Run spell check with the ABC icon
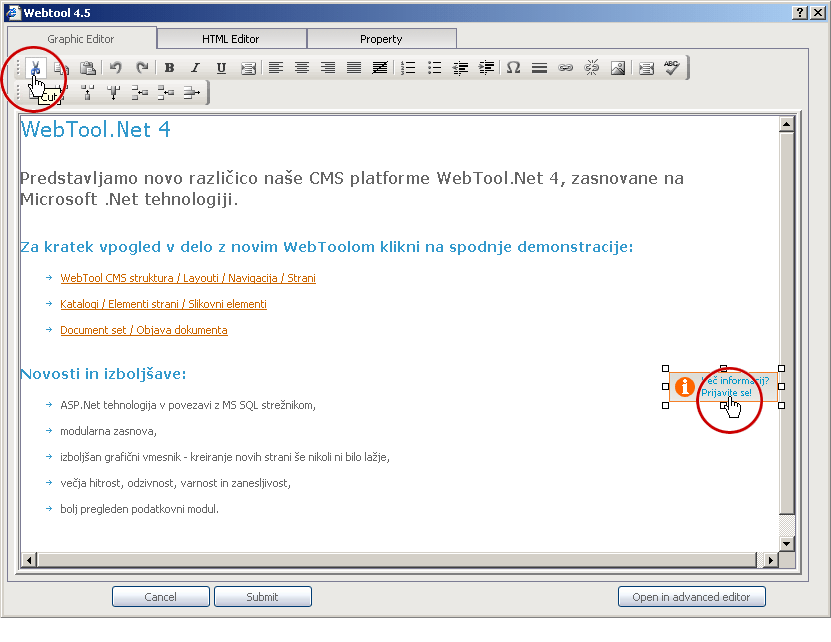The image size is (831, 642). click(x=672, y=68)
